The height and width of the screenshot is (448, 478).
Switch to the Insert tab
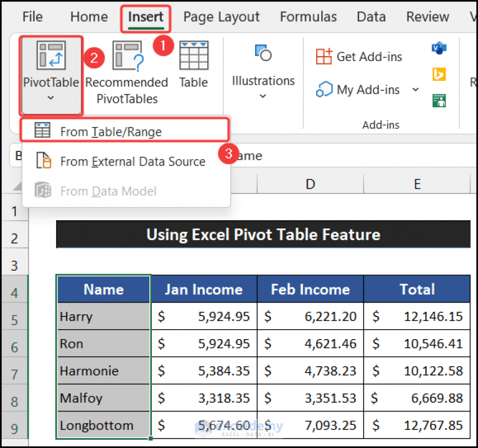(x=146, y=17)
